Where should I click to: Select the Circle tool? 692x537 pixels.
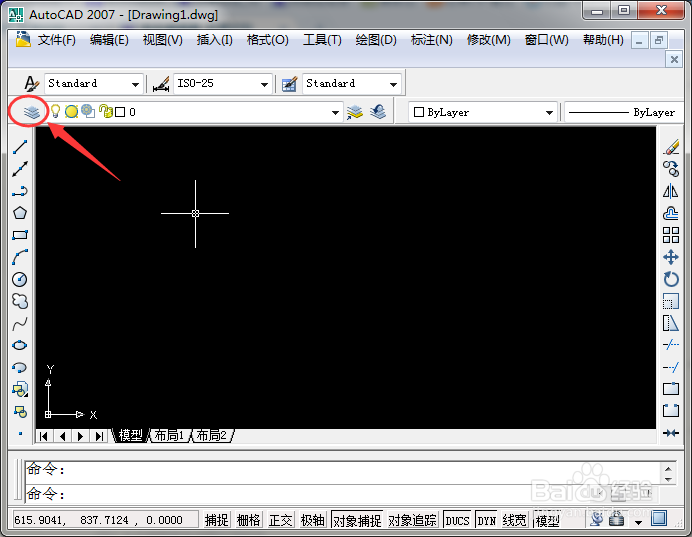coord(20,279)
